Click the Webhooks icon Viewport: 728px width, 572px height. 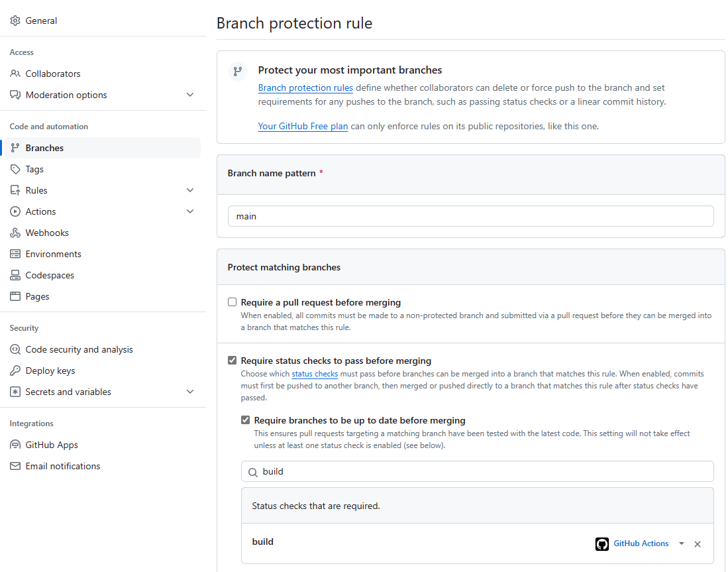(x=15, y=233)
